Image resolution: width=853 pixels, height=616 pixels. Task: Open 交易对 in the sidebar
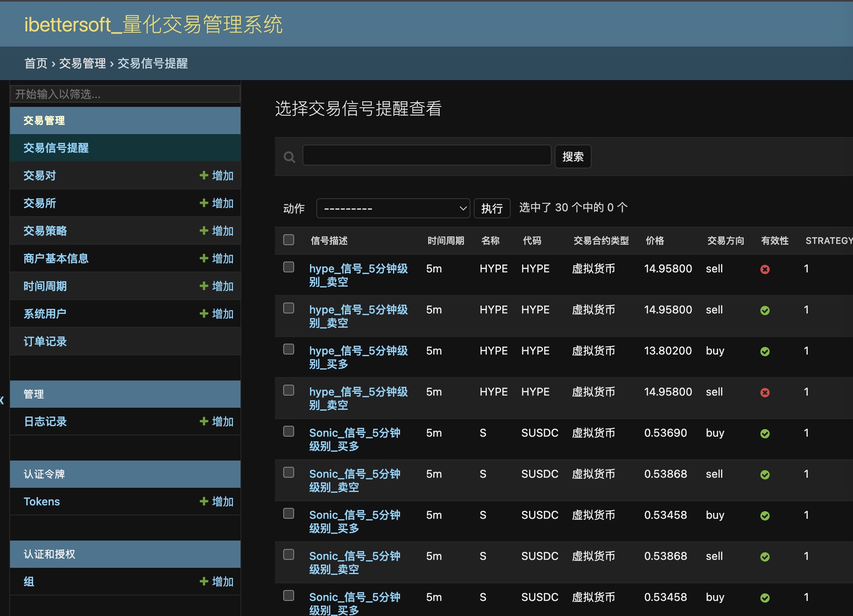click(x=40, y=176)
